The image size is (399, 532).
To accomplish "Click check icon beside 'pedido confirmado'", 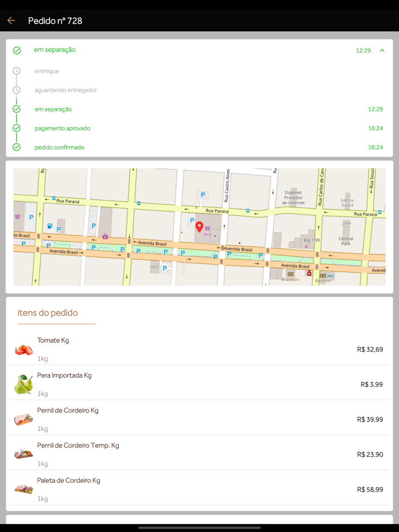I will 17,148.
